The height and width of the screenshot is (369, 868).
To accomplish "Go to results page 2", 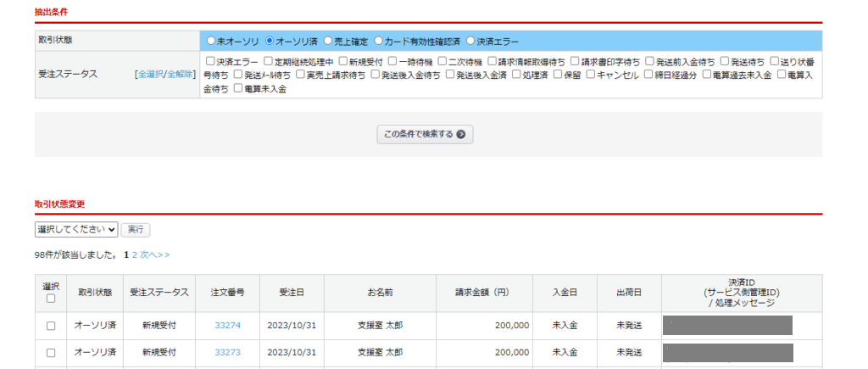I will (x=135, y=254).
